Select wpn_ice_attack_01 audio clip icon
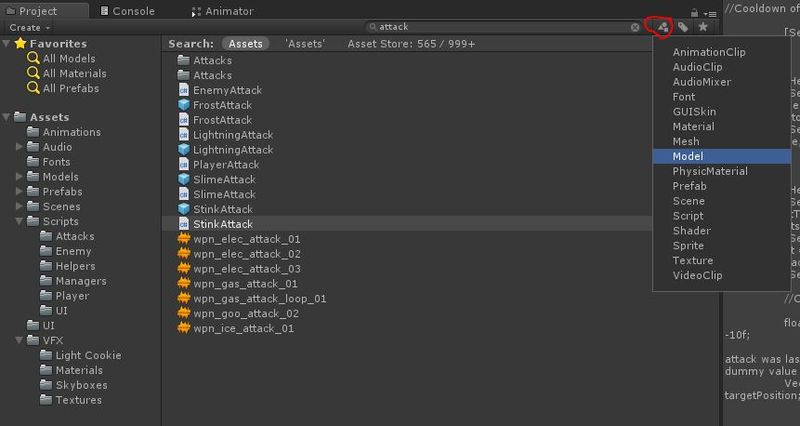The width and height of the screenshot is (800, 426). click(184, 328)
